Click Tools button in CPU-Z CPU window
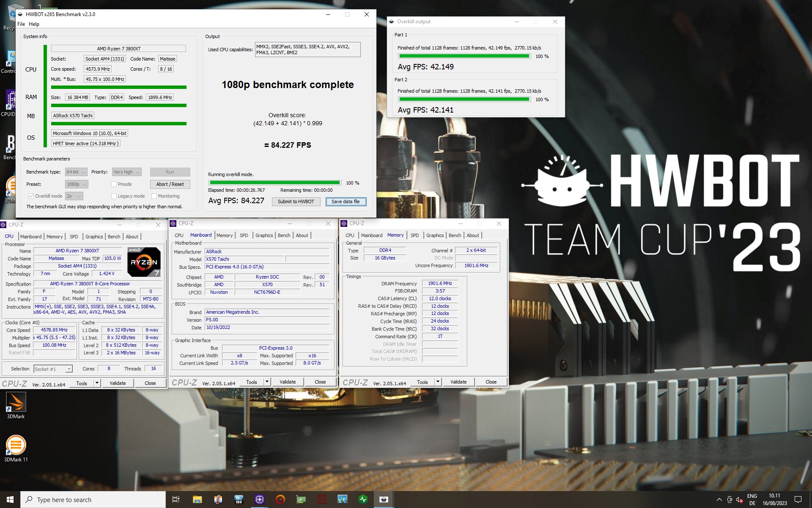The width and height of the screenshot is (812, 508). click(82, 383)
